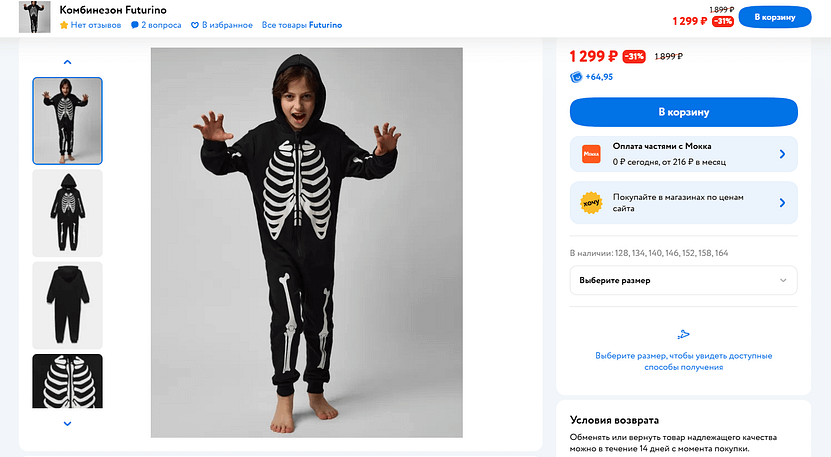This screenshot has height=457, width=831.
Task: Open the 'Выберите размер' size dropdown
Action: tap(684, 280)
